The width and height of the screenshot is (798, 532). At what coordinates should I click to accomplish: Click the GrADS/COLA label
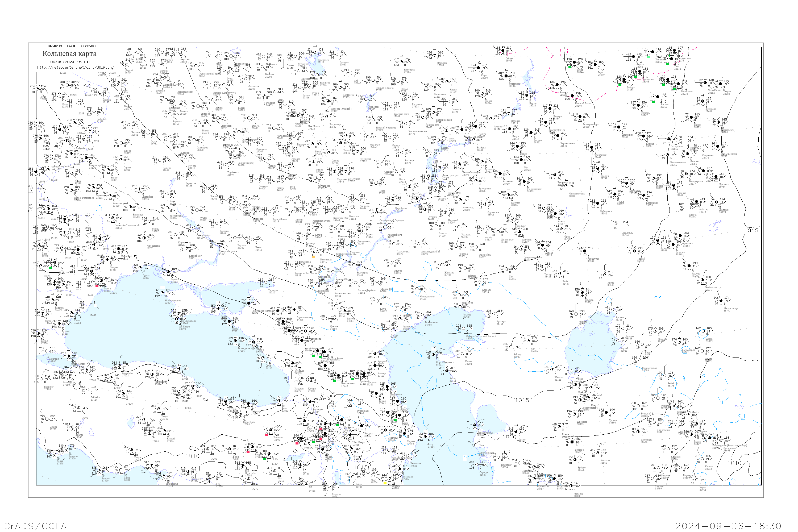pyautogui.click(x=35, y=526)
